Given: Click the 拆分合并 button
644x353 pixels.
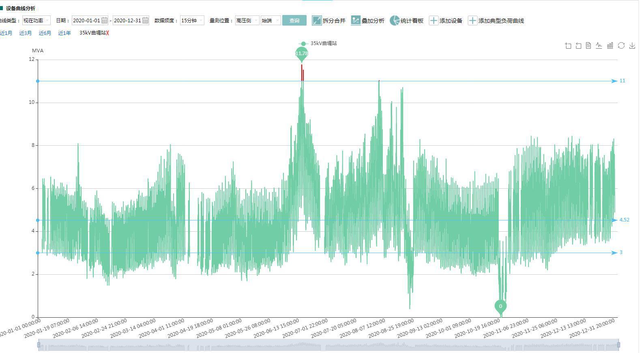Looking at the screenshot, I should click(x=328, y=20).
